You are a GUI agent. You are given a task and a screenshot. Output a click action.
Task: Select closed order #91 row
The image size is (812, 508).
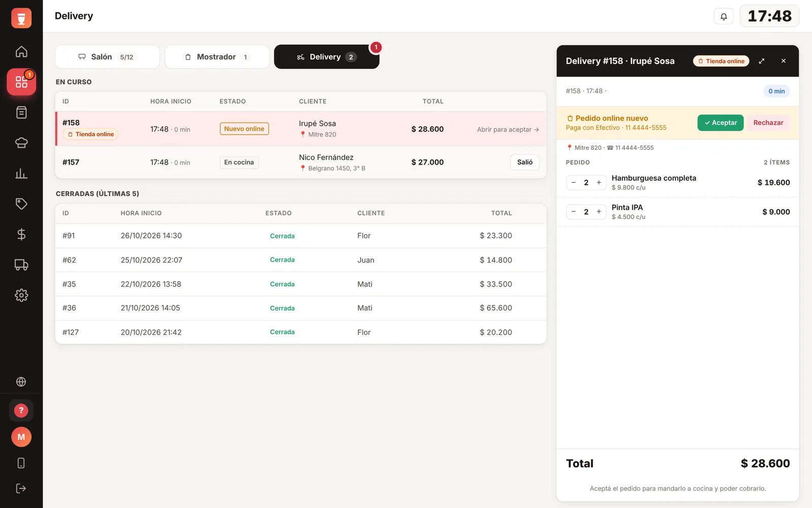tap(301, 236)
